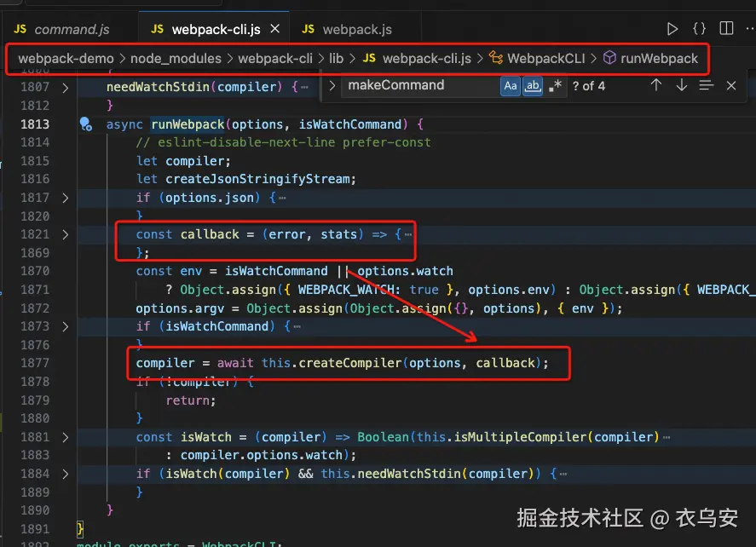Open webpack-cli.js file in the breadcrumb

click(x=417, y=58)
